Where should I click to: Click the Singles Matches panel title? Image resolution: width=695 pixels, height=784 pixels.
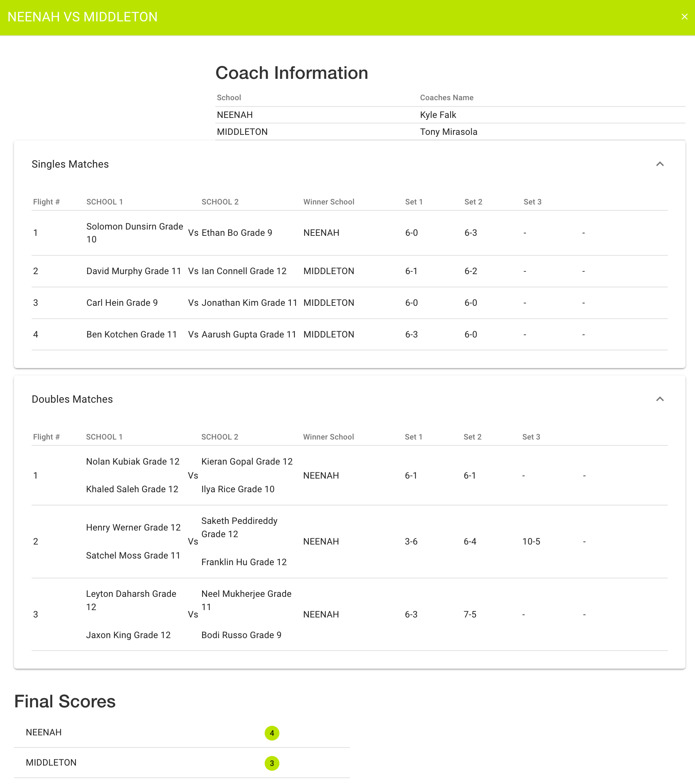point(70,164)
